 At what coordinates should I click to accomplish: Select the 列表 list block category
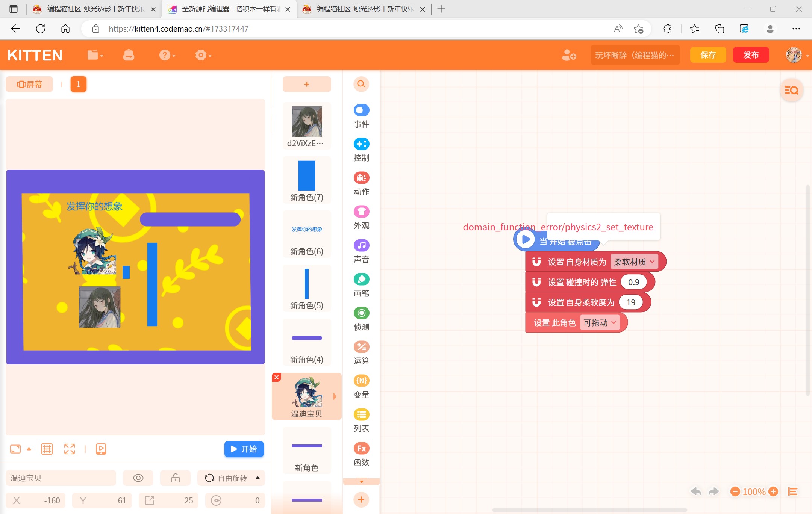pyautogui.click(x=361, y=420)
